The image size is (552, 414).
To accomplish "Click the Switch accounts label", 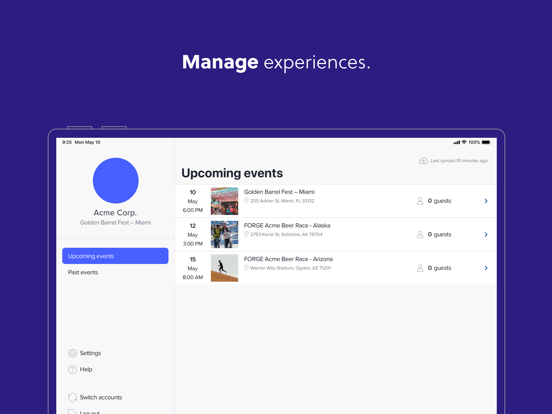I will (x=101, y=397).
